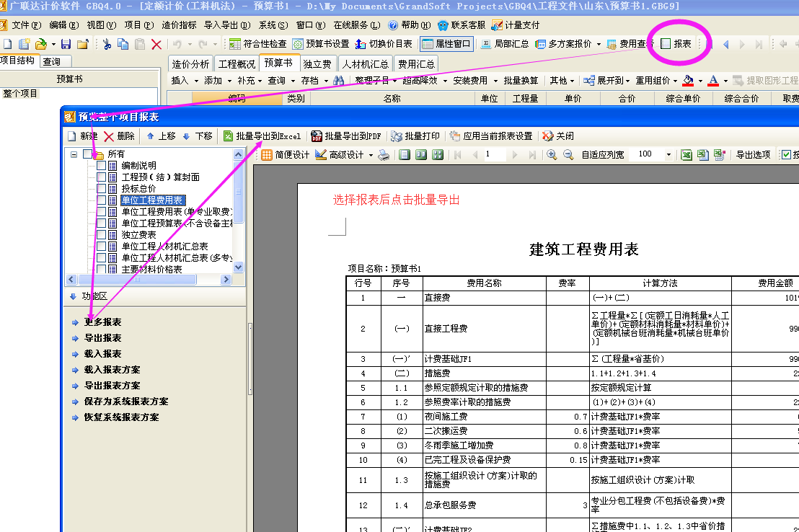Screen dimensions: 799x532
Task: Click 上移 move up button
Action: pos(161,136)
